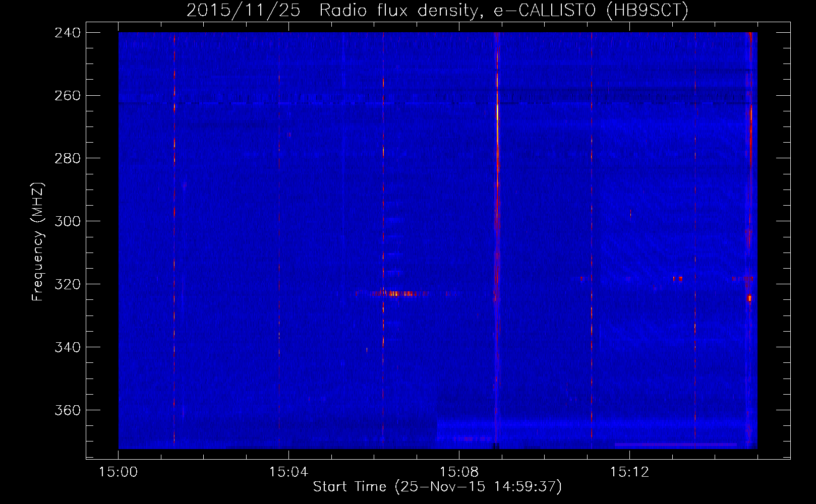This screenshot has width=816, height=504.
Task: Click the 240 frequency tick label
Action: click(x=68, y=32)
